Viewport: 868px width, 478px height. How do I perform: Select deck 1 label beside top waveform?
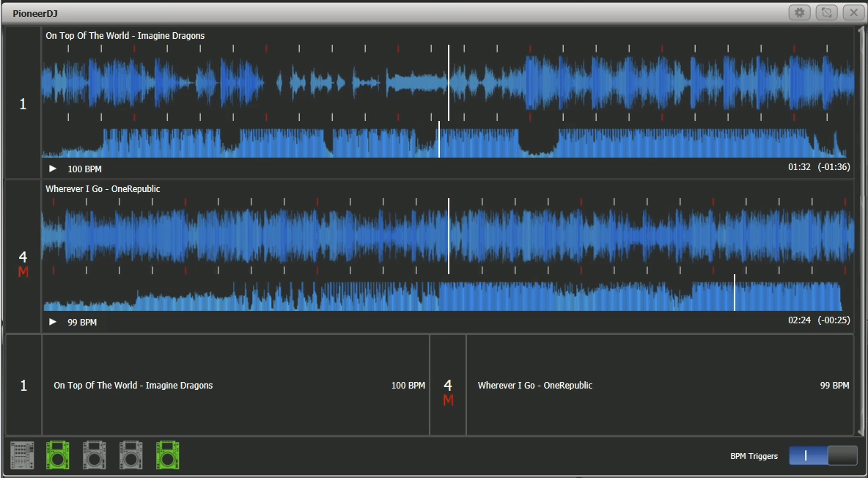(23, 104)
